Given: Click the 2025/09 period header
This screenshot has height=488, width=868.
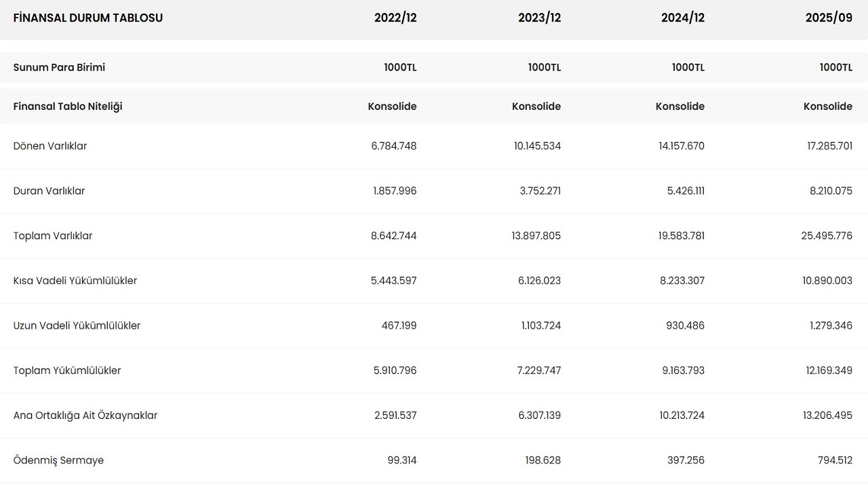Looking at the screenshot, I should point(829,18).
